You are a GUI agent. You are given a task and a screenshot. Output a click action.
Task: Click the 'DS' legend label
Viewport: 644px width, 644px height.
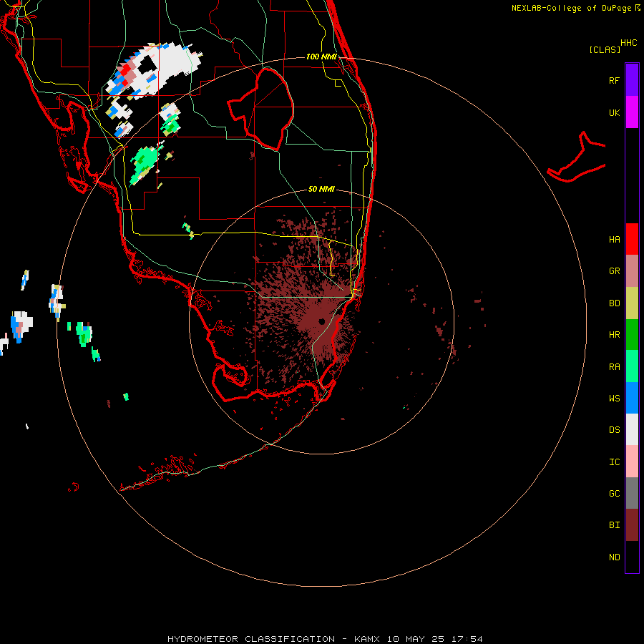(614, 430)
